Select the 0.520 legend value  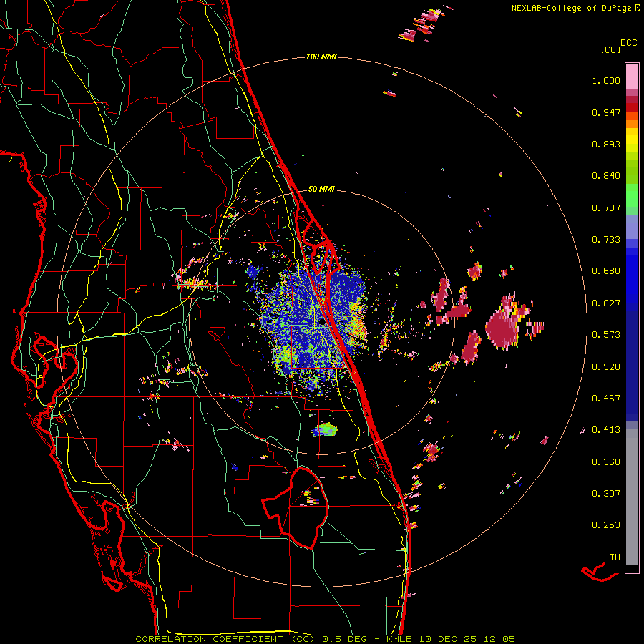pyautogui.click(x=606, y=367)
